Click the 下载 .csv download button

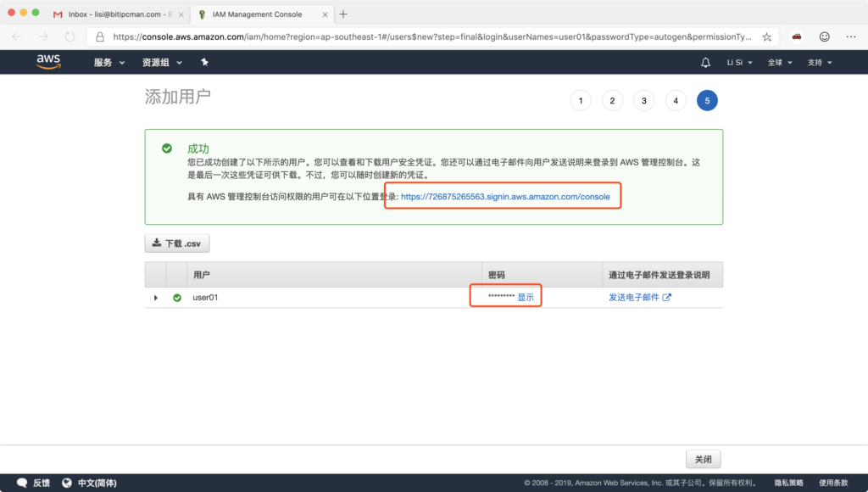(177, 243)
